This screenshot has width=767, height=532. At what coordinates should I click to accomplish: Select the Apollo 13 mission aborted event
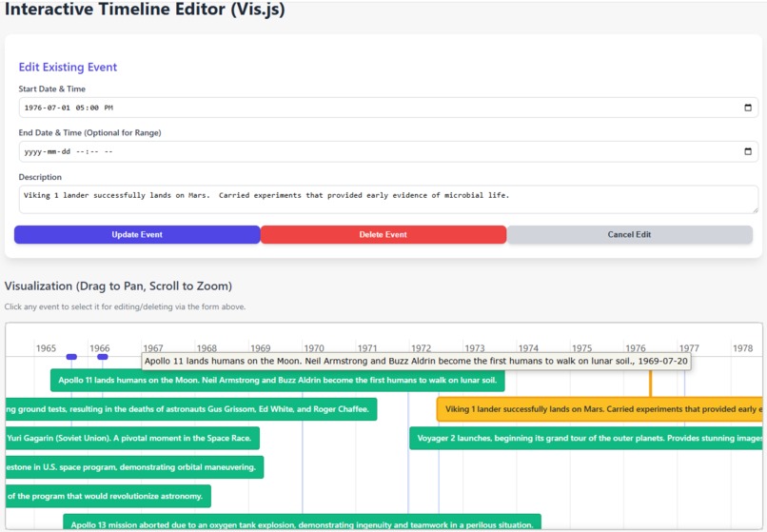(302, 522)
